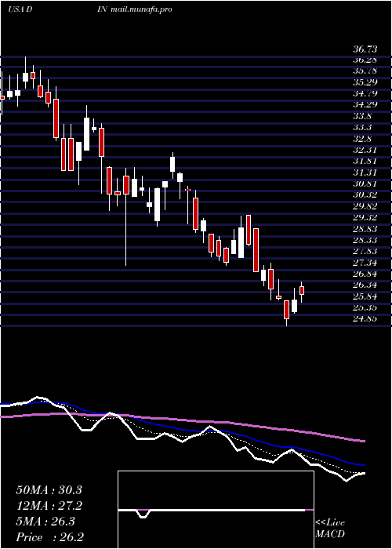The image size is (392, 549).
Task: Click the 32.8 price axis label
Action: 362,139
